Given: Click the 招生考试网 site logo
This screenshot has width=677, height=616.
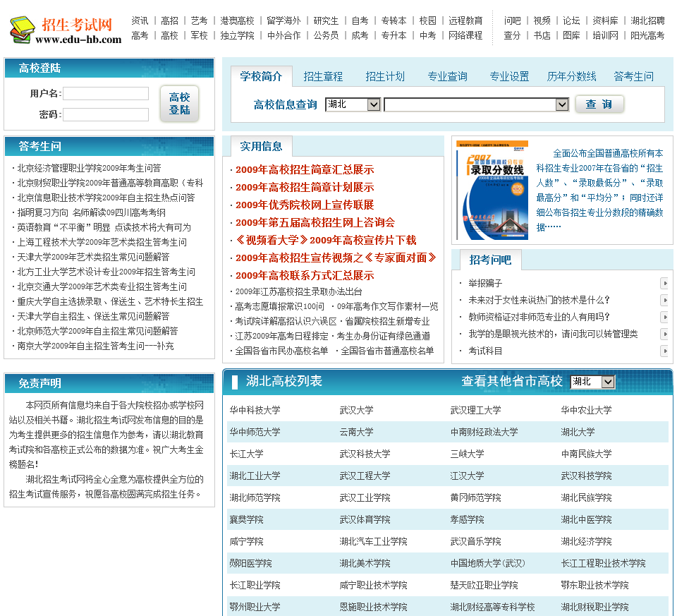Looking at the screenshot, I should [66, 30].
